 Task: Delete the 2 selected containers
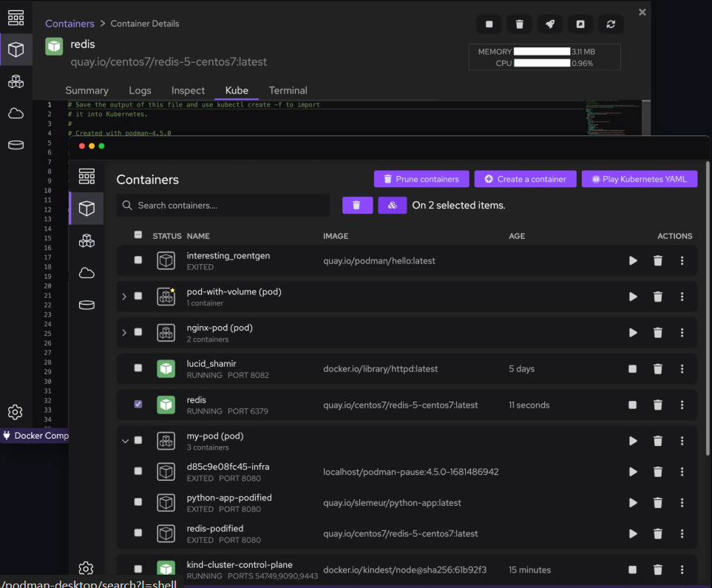point(357,206)
